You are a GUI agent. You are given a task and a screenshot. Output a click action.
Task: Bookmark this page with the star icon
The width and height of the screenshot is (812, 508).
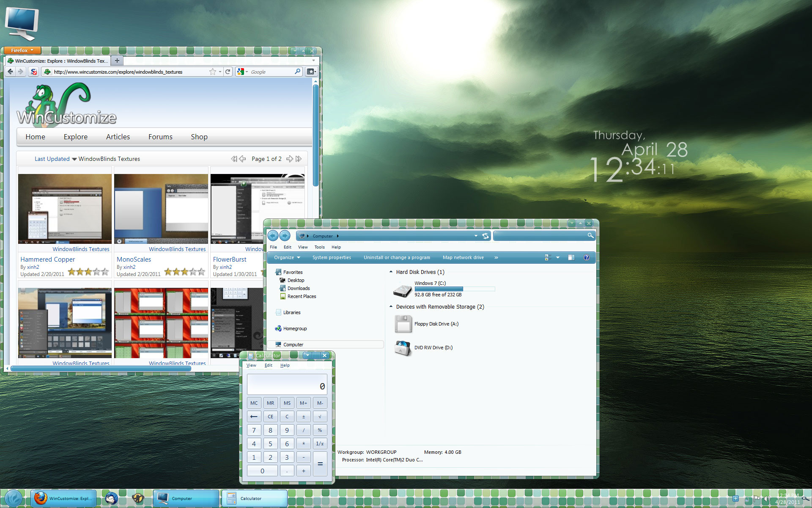click(212, 72)
